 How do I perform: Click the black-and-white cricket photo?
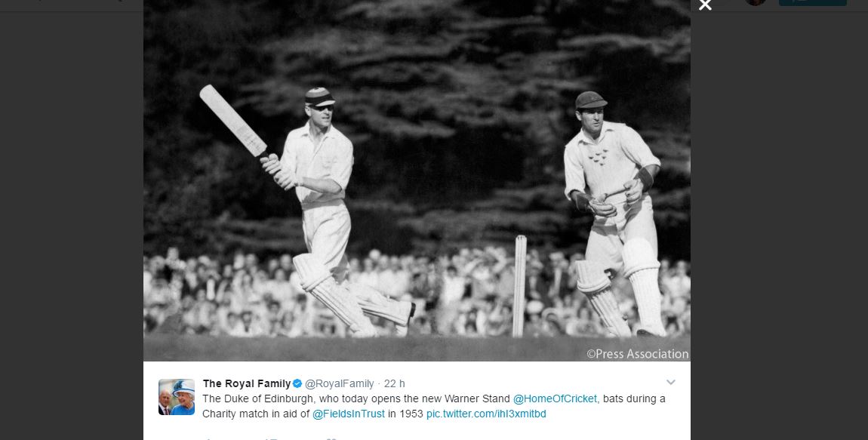[417, 180]
